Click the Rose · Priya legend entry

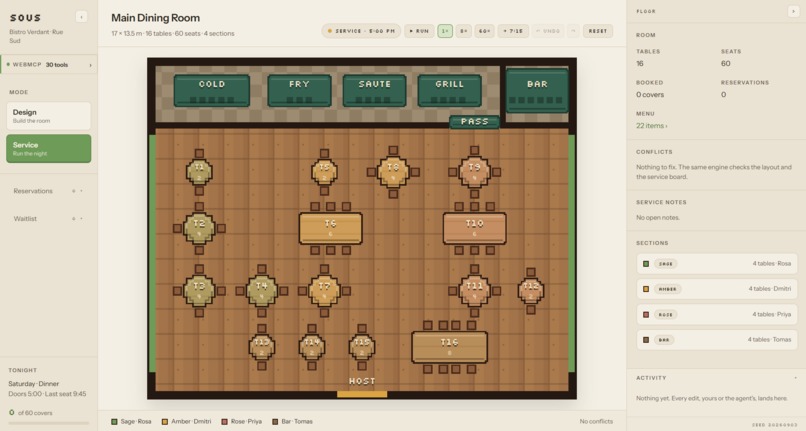[x=241, y=421]
